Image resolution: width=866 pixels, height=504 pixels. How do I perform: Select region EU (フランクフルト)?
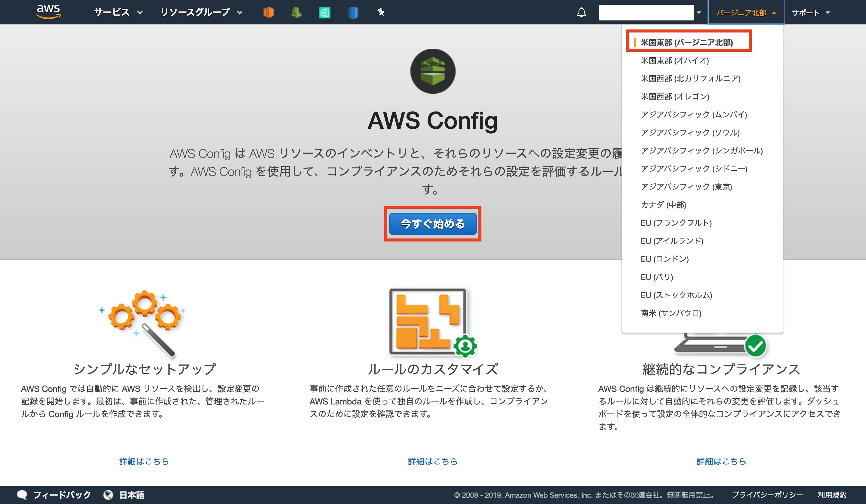point(676,223)
